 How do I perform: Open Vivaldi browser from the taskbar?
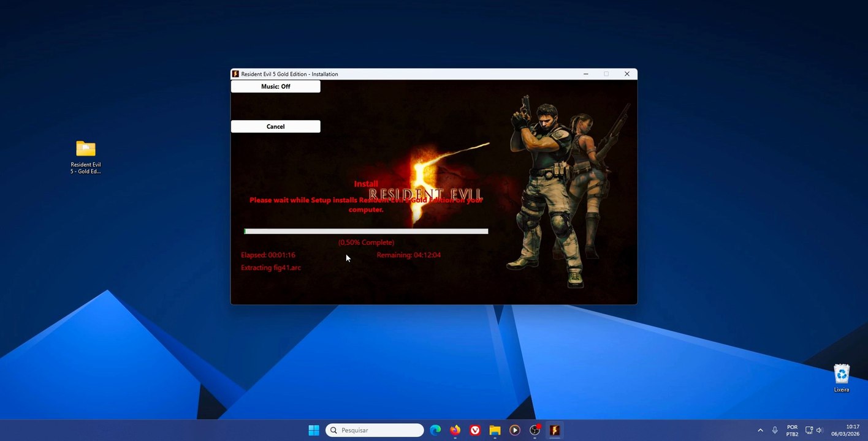pos(475,430)
